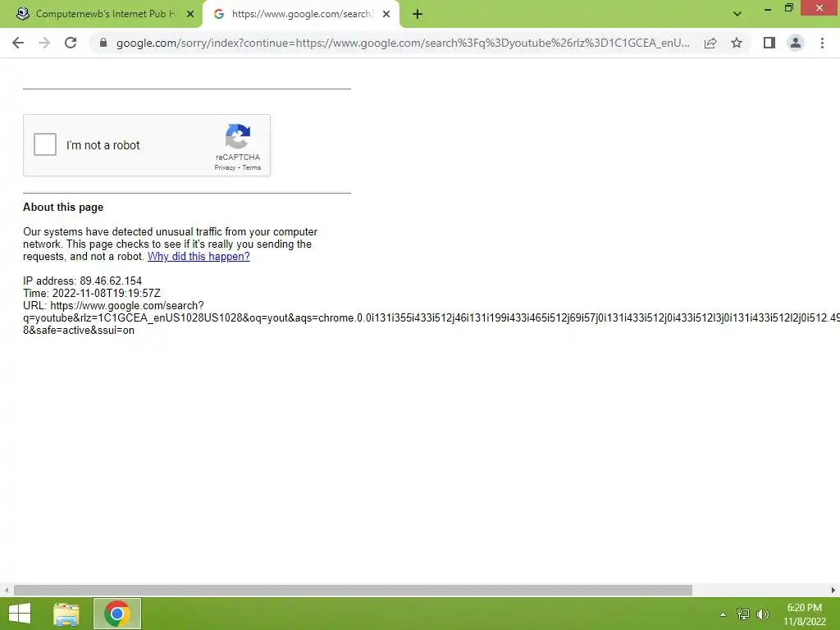Click the Computernewb tab favicon
This screenshot has width=840, height=630.
[22, 14]
